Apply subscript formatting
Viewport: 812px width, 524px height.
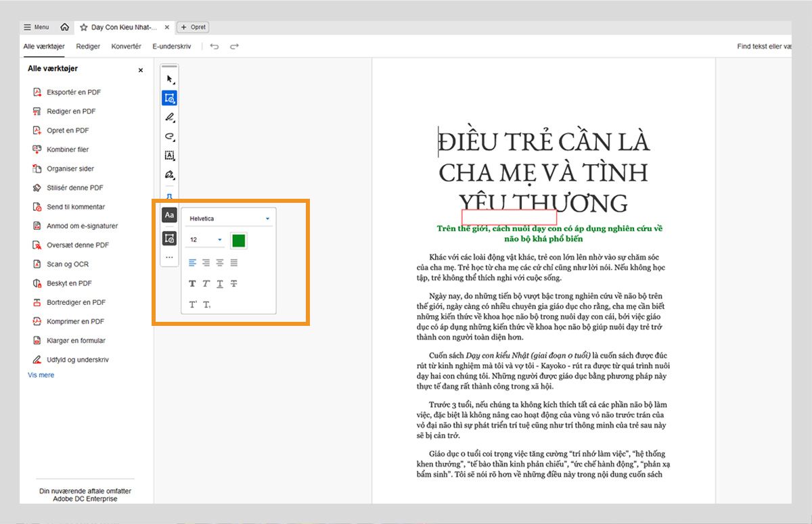[207, 305]
